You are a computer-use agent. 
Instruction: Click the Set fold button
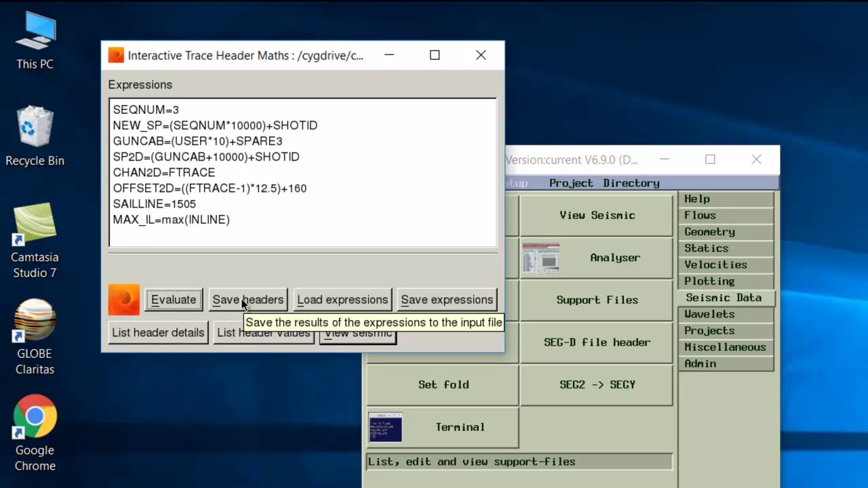click(443, 384)
